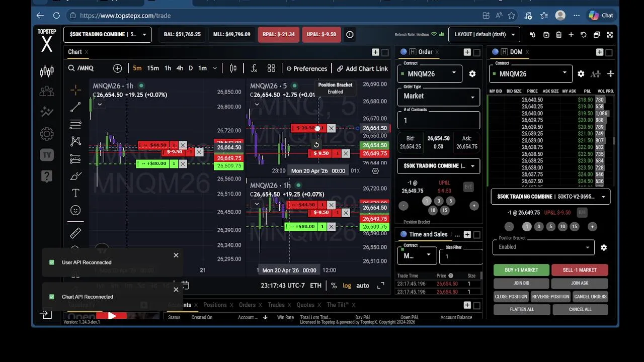This screenshot has width=644, height=362.
Task: Center the DOM price ladder icon
Action: pyautogui.click(x=610, y=74)
